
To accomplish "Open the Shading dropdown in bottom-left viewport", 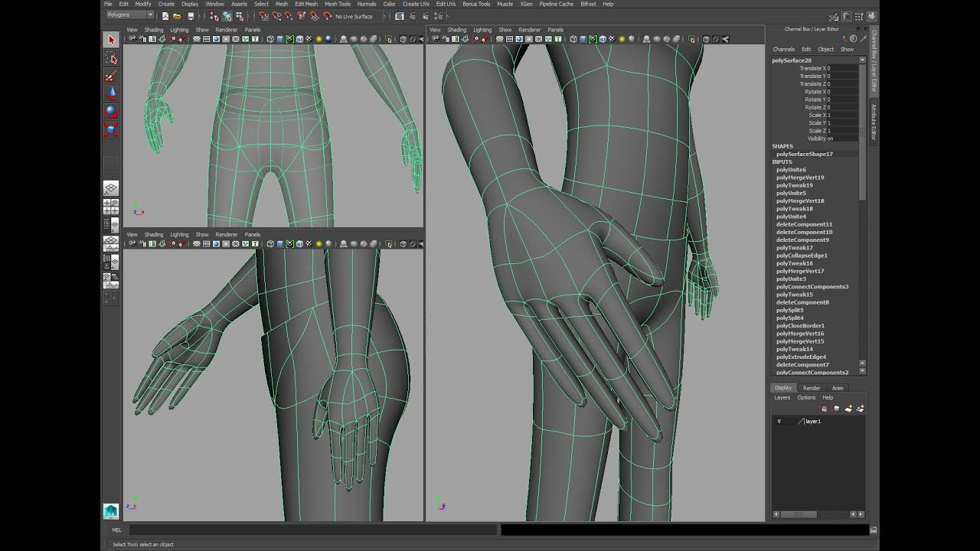I will (x=154, y=234).
